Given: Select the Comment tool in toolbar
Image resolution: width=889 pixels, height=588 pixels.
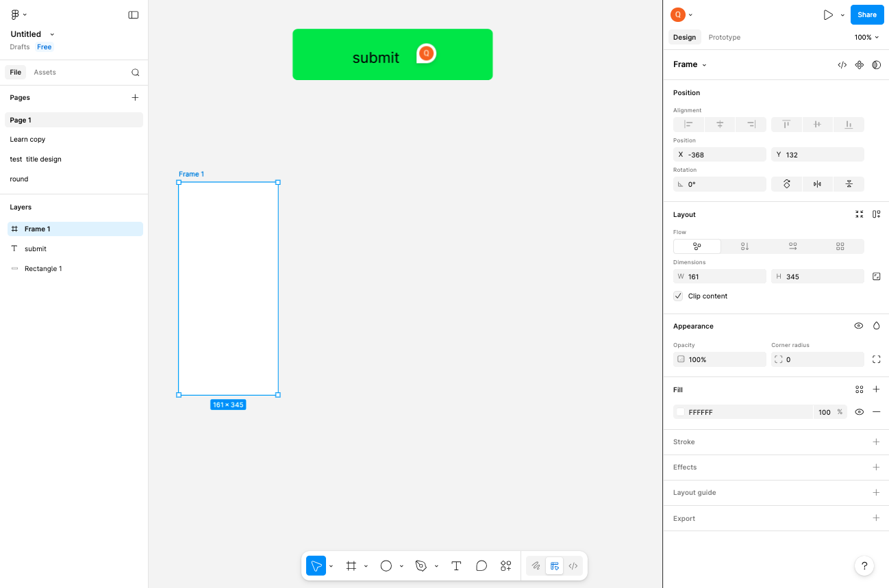Looking at the screenshot, I should [x=481, y=566].
